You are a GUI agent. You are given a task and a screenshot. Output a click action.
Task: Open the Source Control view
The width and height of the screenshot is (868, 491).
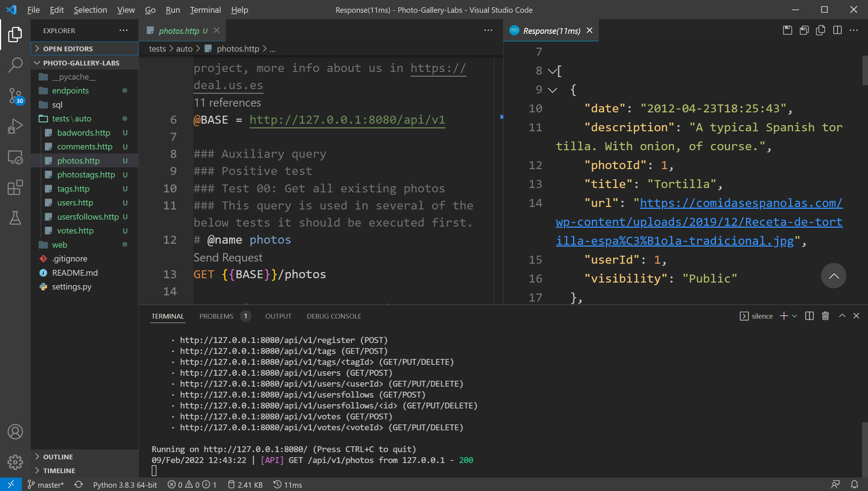click(x=15, y=96)
